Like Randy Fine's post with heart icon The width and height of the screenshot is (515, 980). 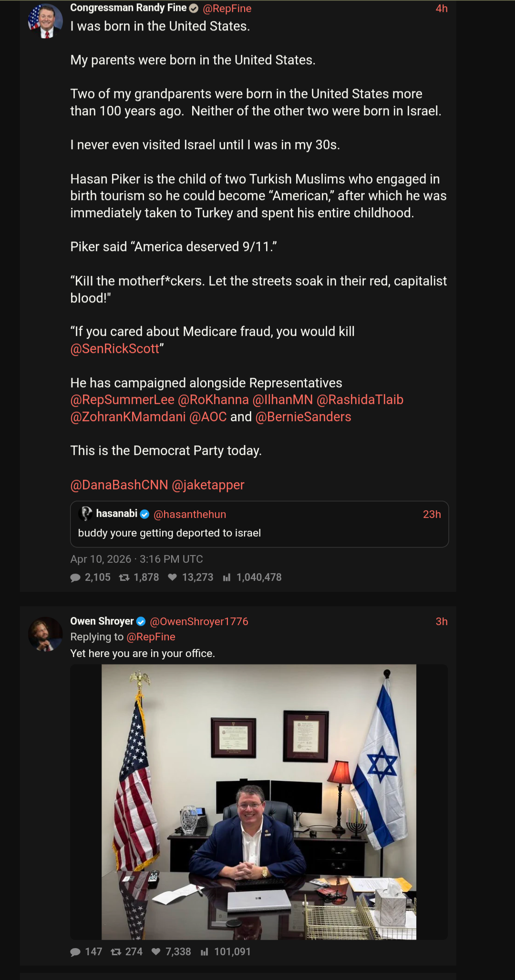coord(173,577)
